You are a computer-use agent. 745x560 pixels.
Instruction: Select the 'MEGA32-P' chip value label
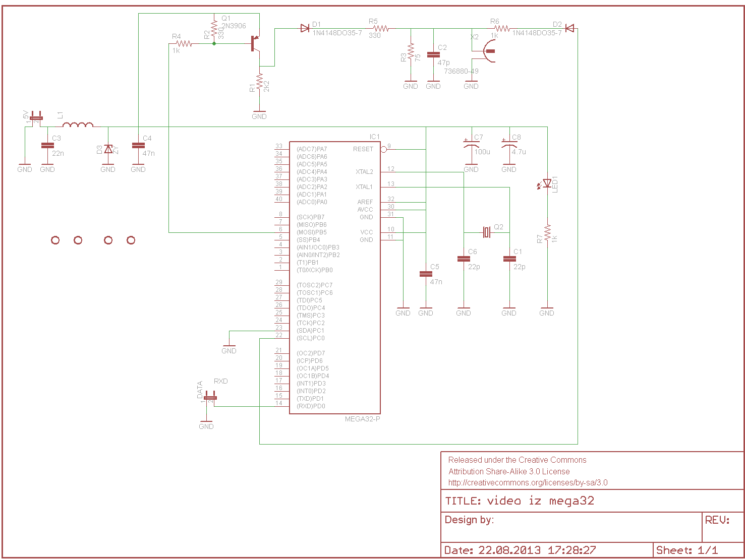pos(363,419)
